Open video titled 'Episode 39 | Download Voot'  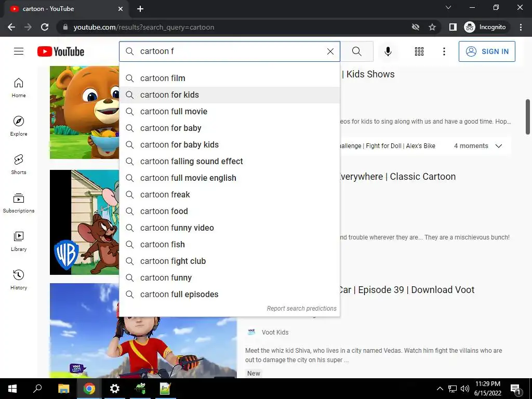click(406, 290)
